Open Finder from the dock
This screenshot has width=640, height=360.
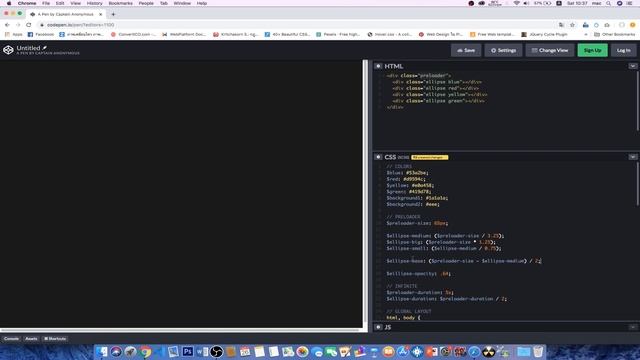click(x=102, y=351)
